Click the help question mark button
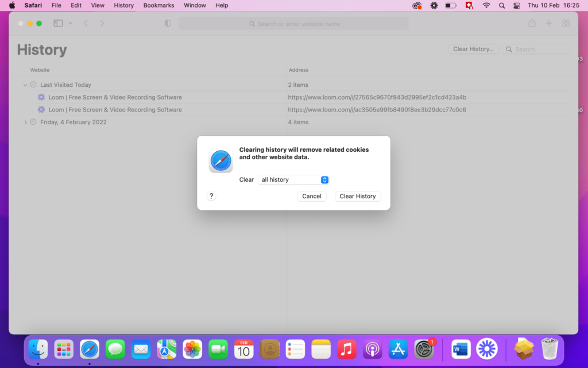The height and width of the screenshot is (368, 588). pyautogui.click(x=211, y=196)
